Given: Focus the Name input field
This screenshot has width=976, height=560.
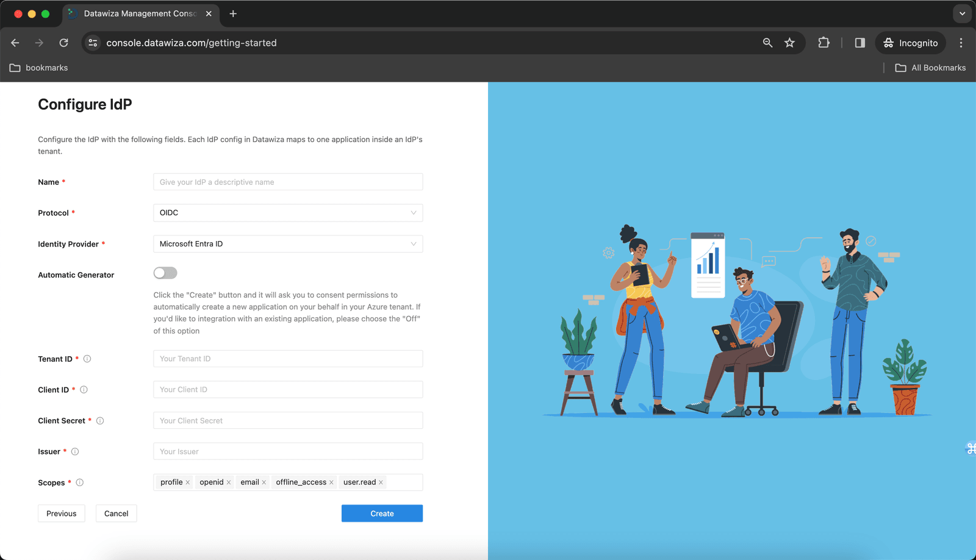Looking at the screenshot, I should pyautogui.click(x=288, y=182).
